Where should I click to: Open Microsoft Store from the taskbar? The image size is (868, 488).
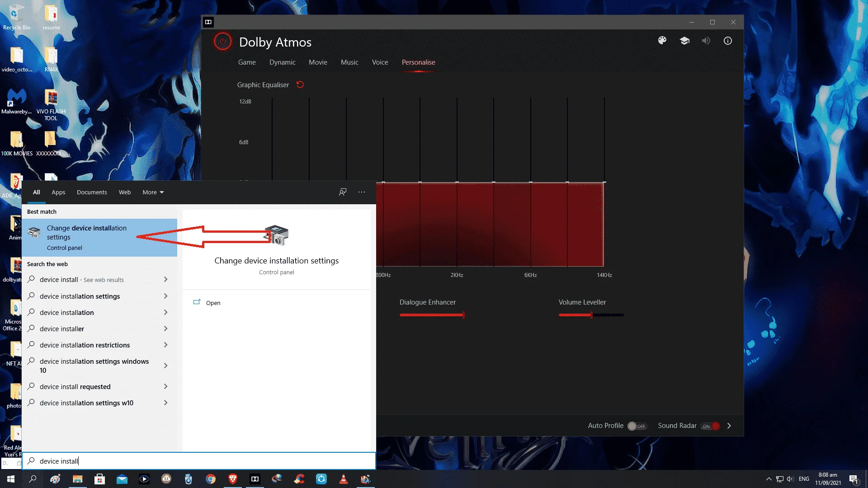pos(100,479)
